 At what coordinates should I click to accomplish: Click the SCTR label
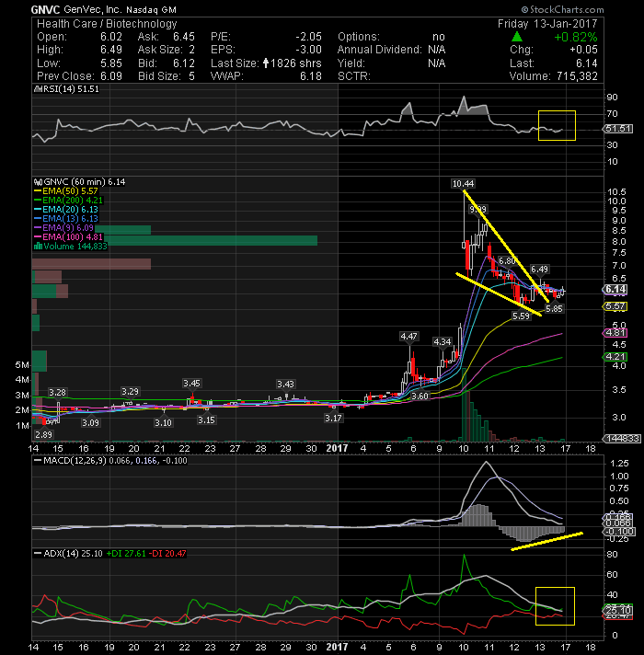point(354,76)
